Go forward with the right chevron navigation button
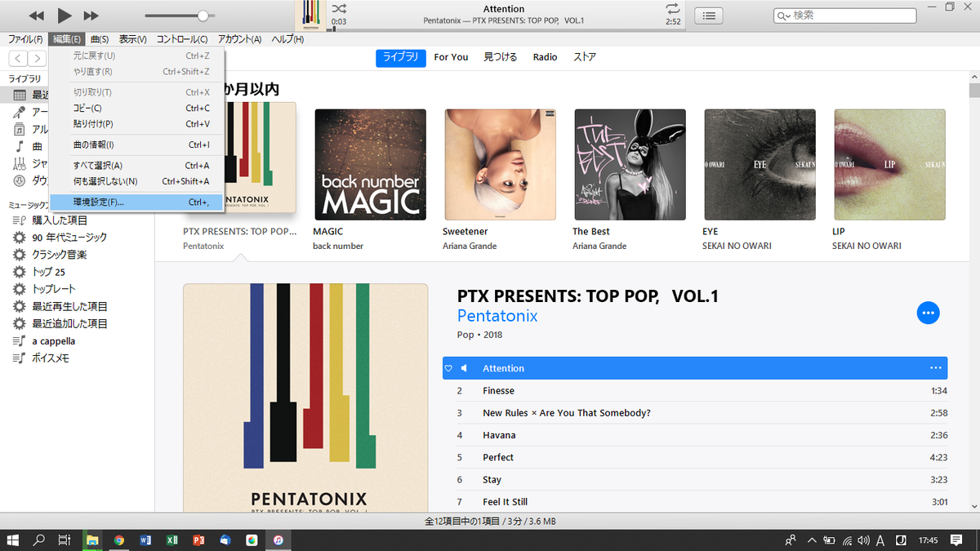The width and height of the screenshot is (980, 551). [38, 58]
